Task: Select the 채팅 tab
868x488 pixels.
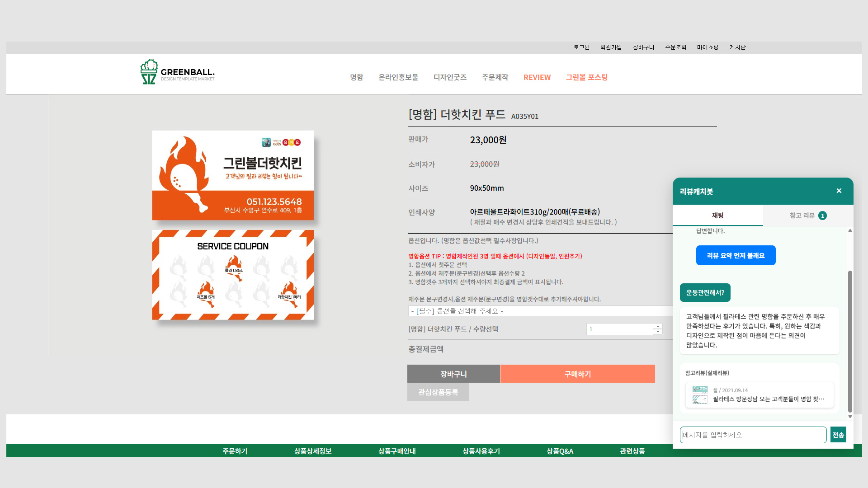Action: [x=717, y=216]
